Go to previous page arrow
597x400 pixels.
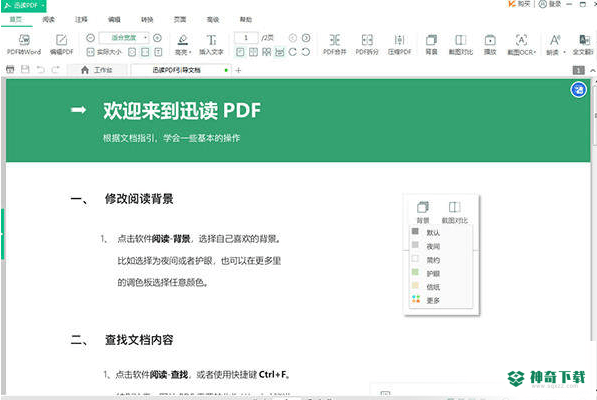click(292, 38)
